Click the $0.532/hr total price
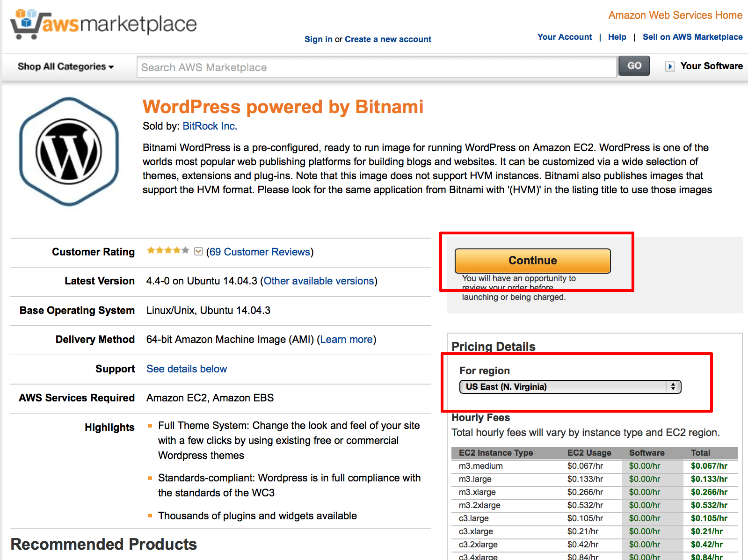Viewport: 748px width, 560px height. (x=709, y=505)
